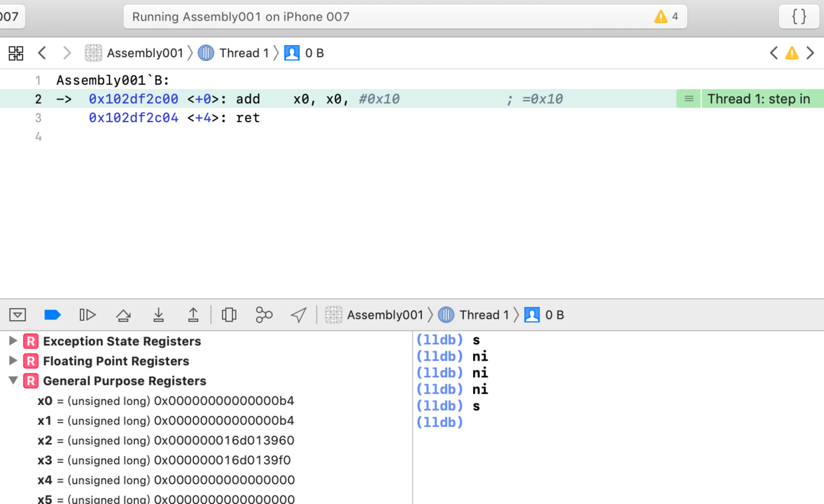Screen dimensions: 824x504
Task: Go back in editor history
Action: (42, 53)
